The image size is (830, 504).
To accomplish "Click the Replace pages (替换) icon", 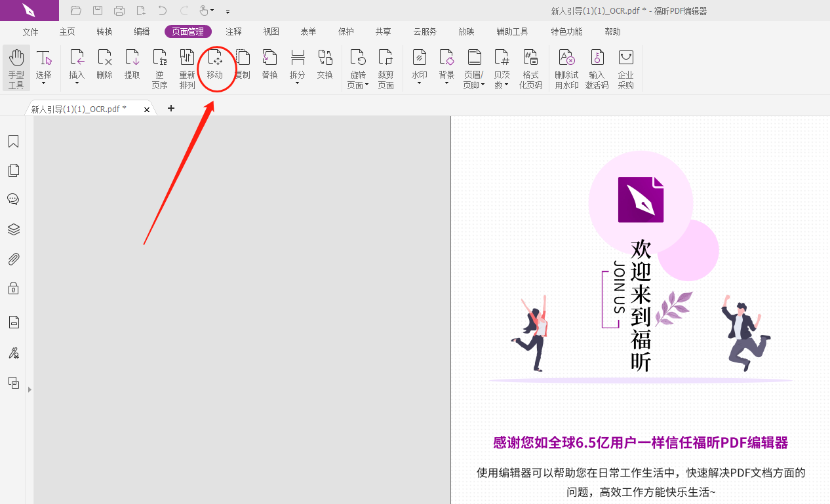I will pos(269,66).
